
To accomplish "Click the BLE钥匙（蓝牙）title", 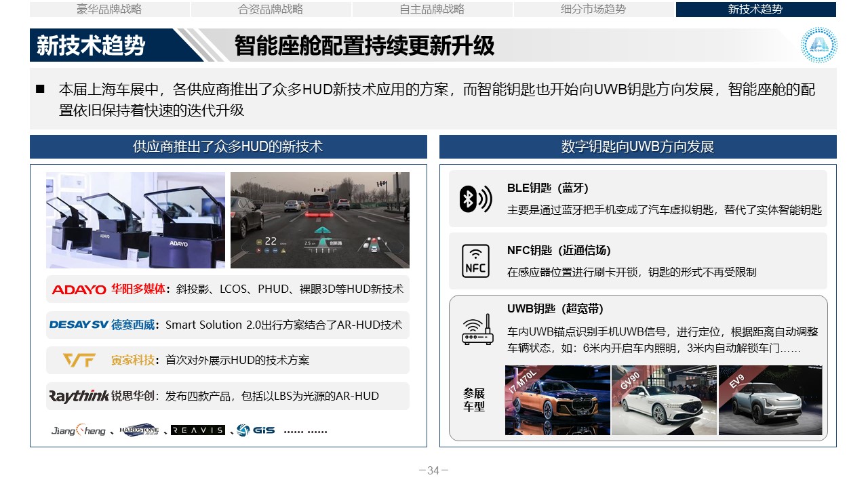I will pyautogui.click(x=548, y=188).
